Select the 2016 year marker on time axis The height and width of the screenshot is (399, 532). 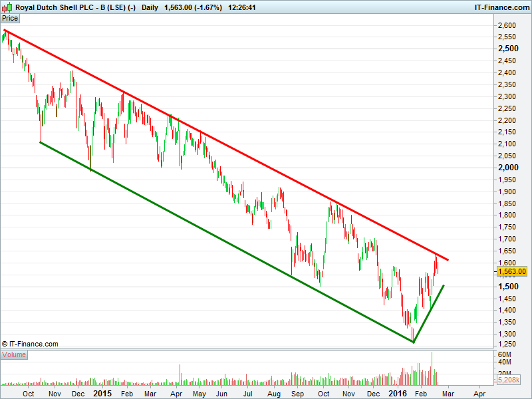coord(397,393)
